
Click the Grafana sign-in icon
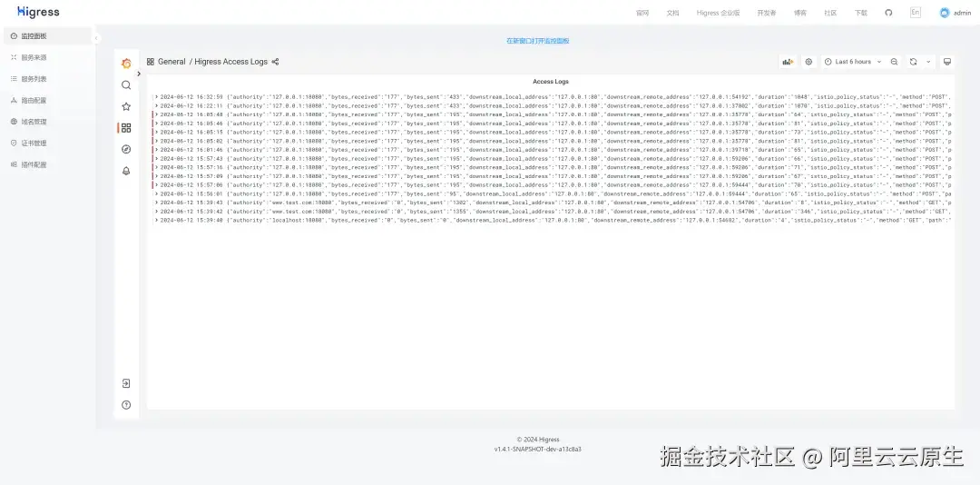point(126,383)
